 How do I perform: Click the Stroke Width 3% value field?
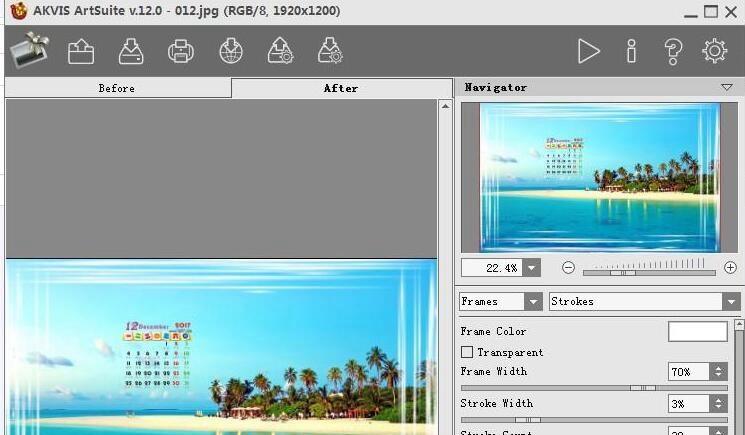pos(688,404)
